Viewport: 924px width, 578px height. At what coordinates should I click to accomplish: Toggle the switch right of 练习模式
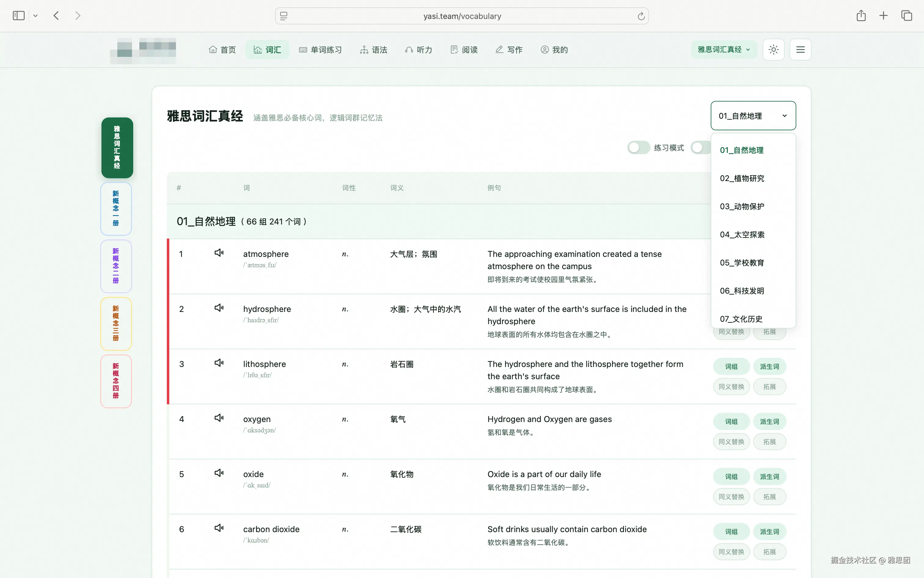pyautogui.click(x=701, y=147)
